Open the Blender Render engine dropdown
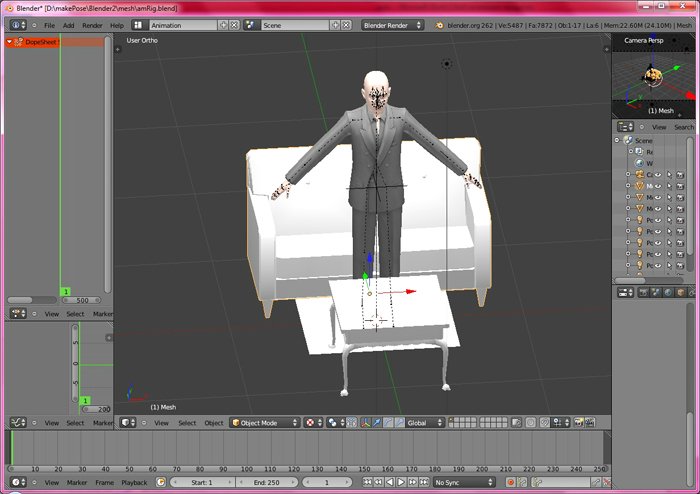 392,24
